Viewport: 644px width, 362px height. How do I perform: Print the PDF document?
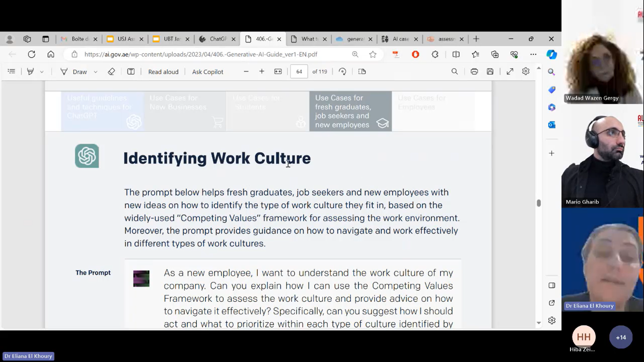click(x=474, y=71)
